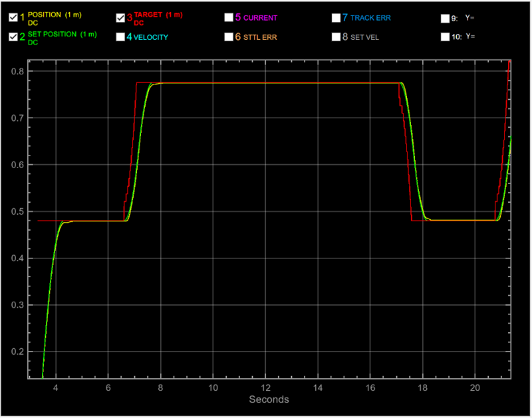Click the red trace marker at plot top-right

[x=509, y=61]
